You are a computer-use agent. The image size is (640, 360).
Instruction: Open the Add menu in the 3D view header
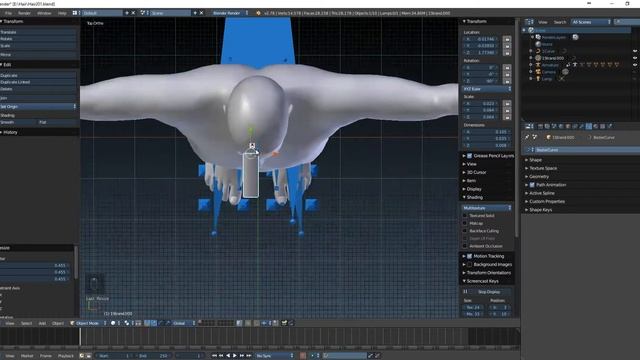coord(42,323)
